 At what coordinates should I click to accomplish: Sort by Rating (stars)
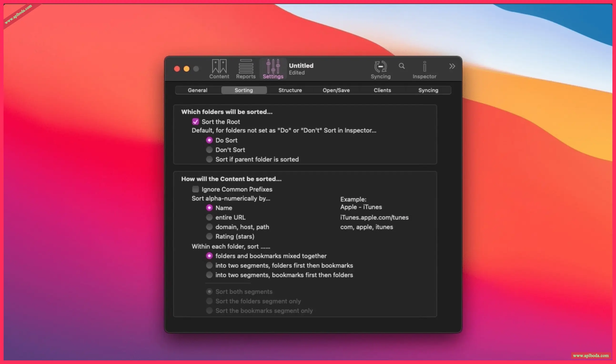[x=209, y=236]
